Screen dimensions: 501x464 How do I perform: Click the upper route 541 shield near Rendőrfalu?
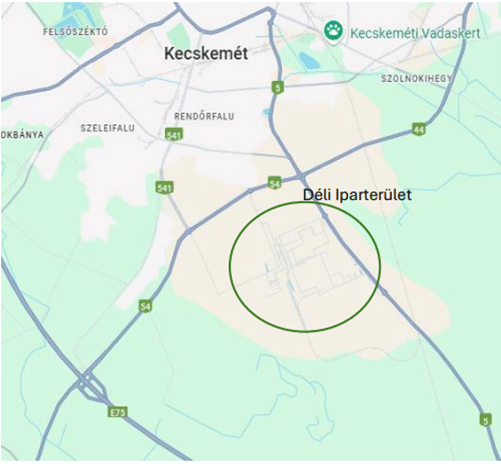point(174,134)
